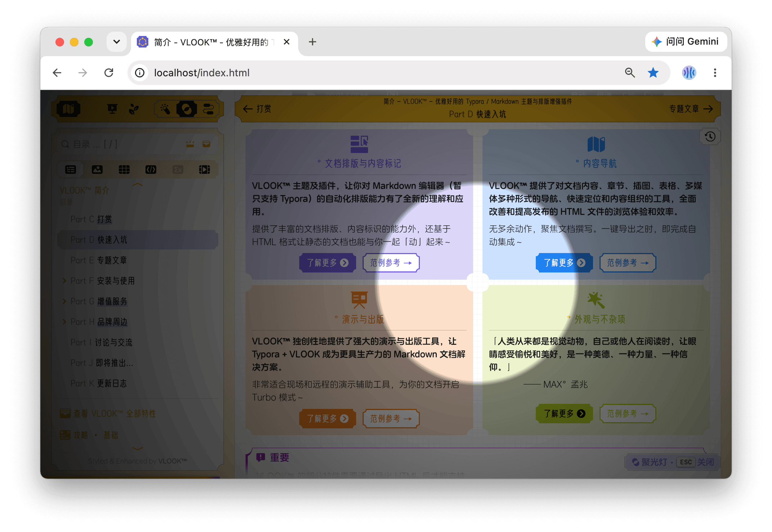Click the 文档排版与内容标记 heading text
Image resolution: width=772 pixels, height=532 pixels.
tap(363, 163)
